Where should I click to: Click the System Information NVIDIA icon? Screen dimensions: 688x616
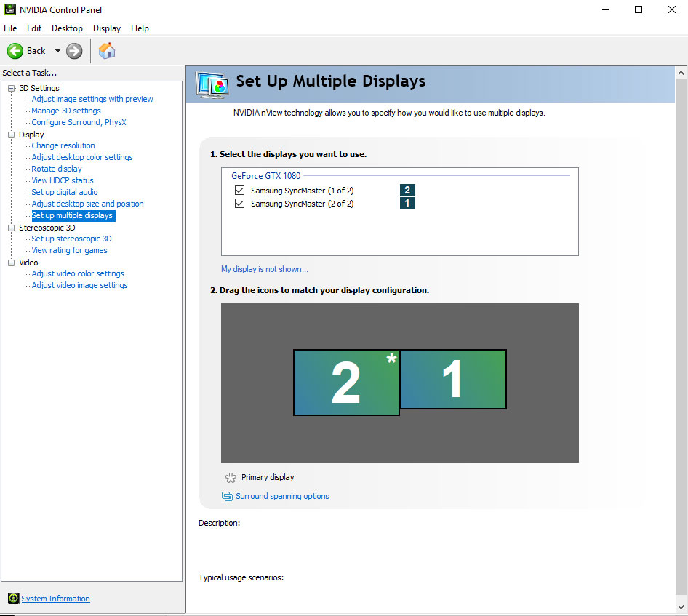(14, 598)
